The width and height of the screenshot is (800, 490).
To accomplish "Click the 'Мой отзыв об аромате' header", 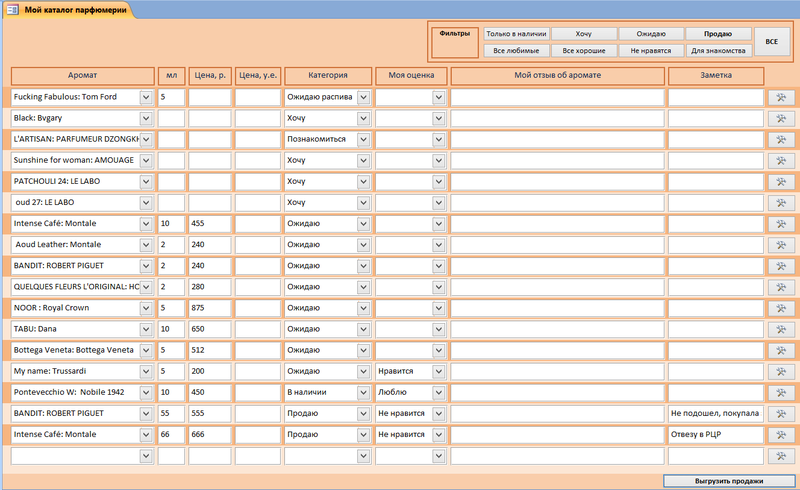I will (x=558, y=76).
